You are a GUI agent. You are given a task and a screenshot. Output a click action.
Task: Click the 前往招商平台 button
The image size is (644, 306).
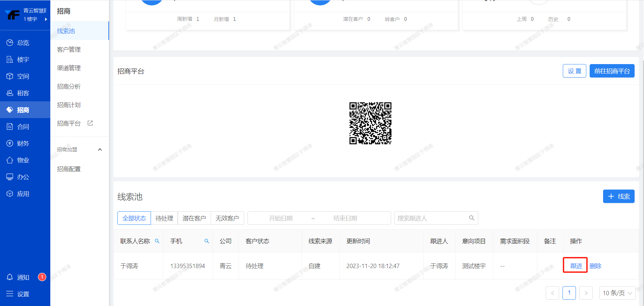(612, 71)
